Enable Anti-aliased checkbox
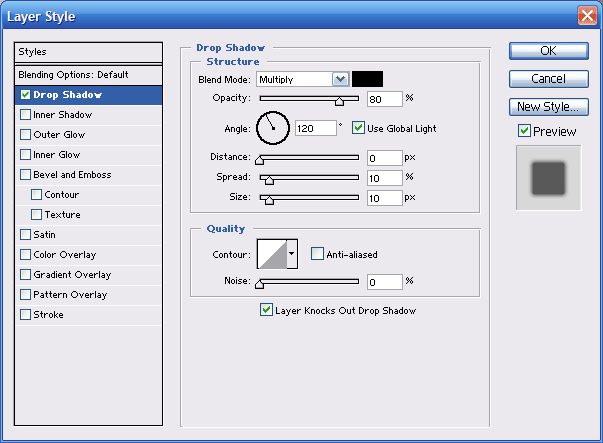 317,254
